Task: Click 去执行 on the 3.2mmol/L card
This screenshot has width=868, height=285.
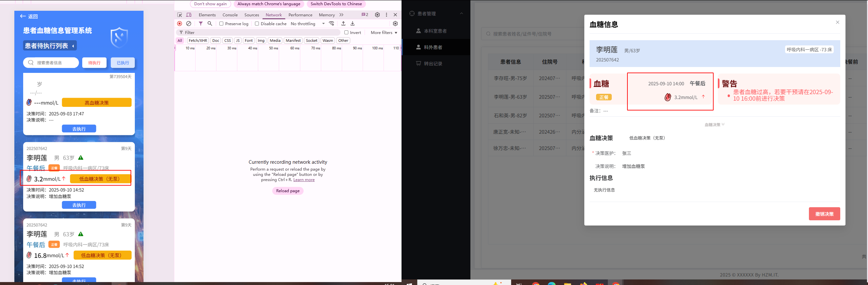Action: tap(79, 205)
